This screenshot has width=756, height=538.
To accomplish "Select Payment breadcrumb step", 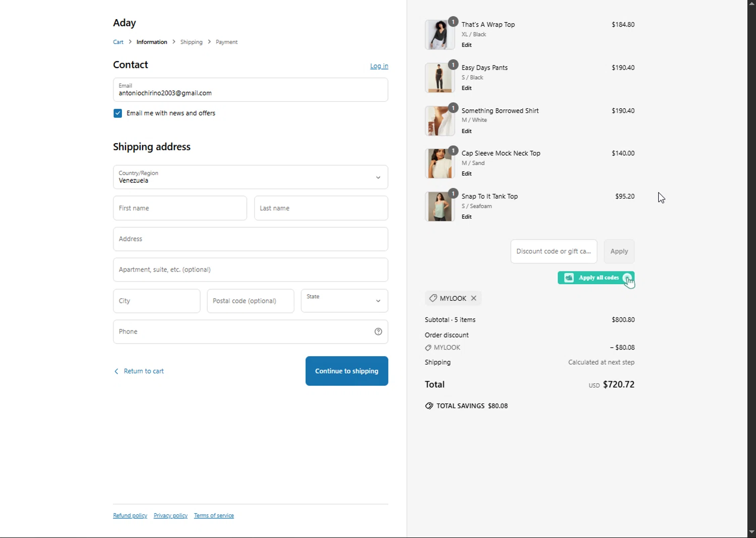I will [x=227, y=42].
